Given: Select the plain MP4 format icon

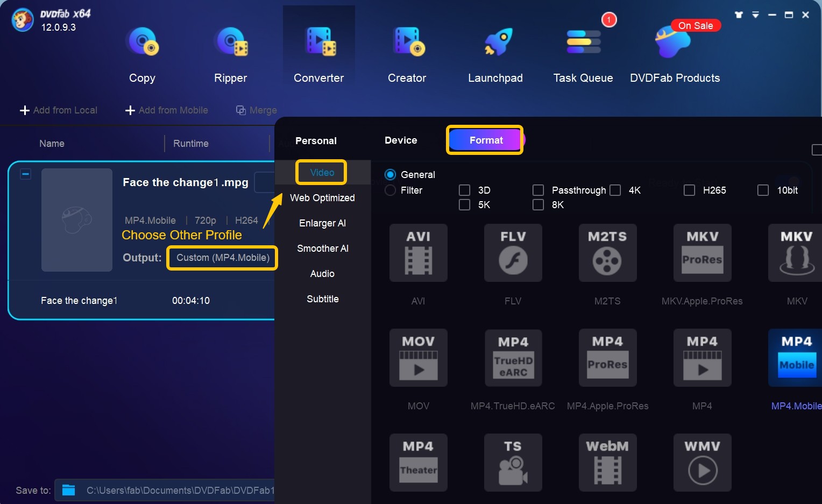Looking at the screenshot, I should point(702,358).
